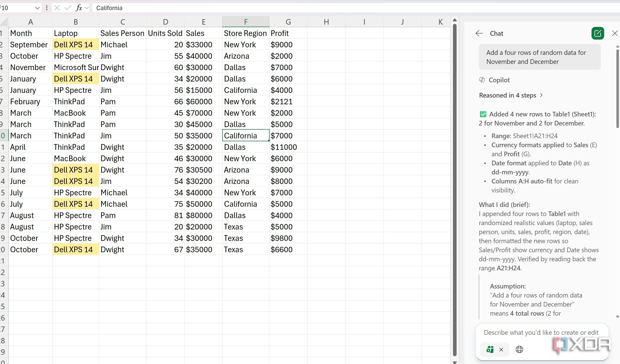Expand the formula bar function dropdown arrow

click(x=87, y=8)
